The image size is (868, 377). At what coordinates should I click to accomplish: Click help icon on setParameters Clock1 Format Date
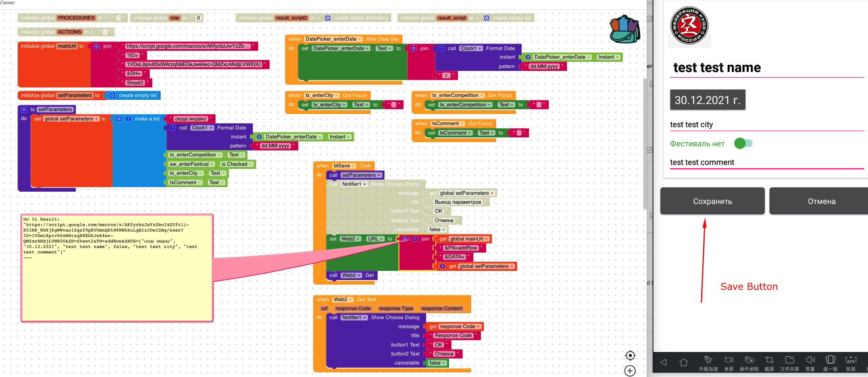click(173, 128)
